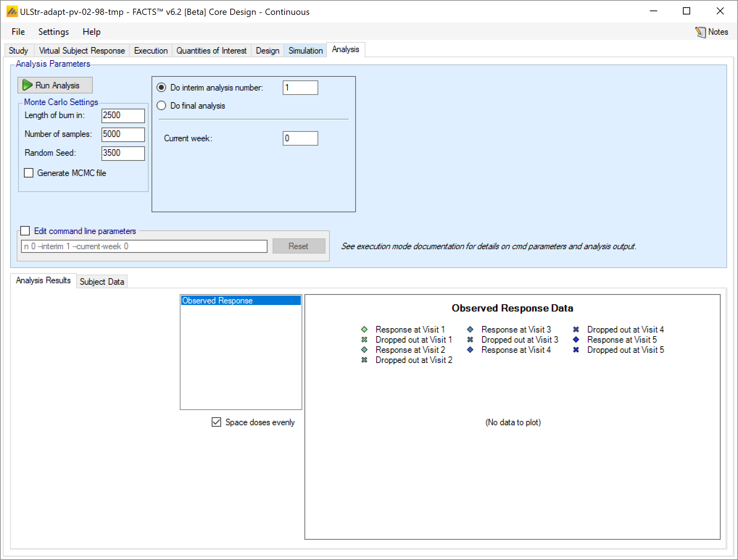Click the Response at Visit 1 legend marker
This screenshot has width=738, height=560.
tap(364, 330)
